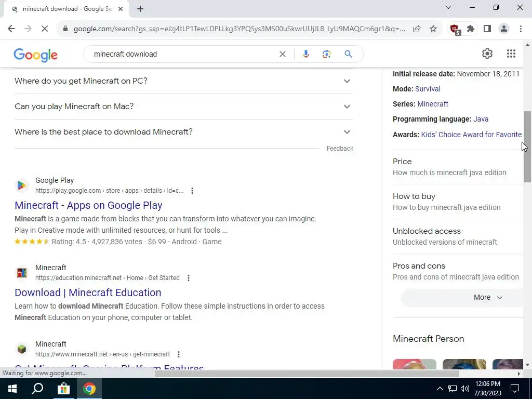Image resolution: width=532 pixels, height=399 pixels.
Task: Open the Windows Start menu
Action: [12, 389]
